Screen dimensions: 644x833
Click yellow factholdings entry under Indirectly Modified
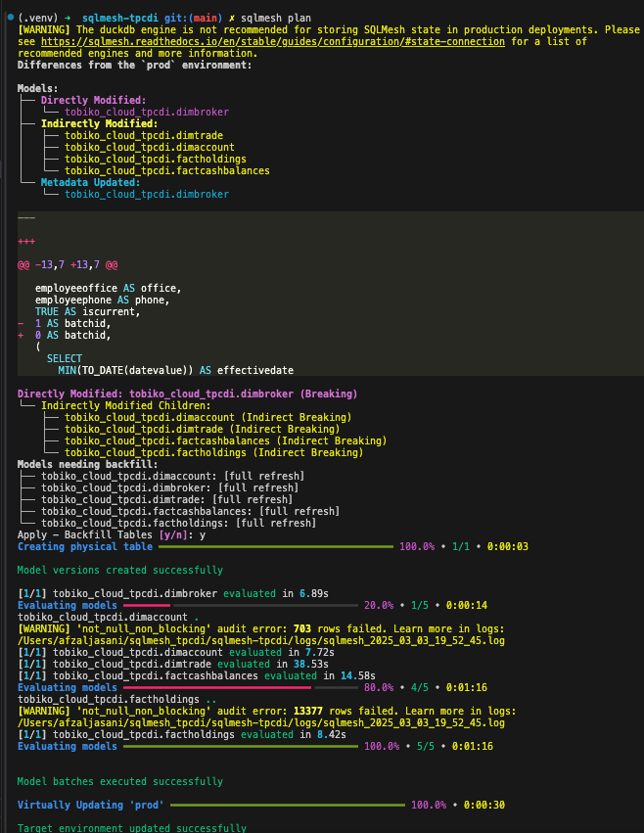click(x=156, y=159)
